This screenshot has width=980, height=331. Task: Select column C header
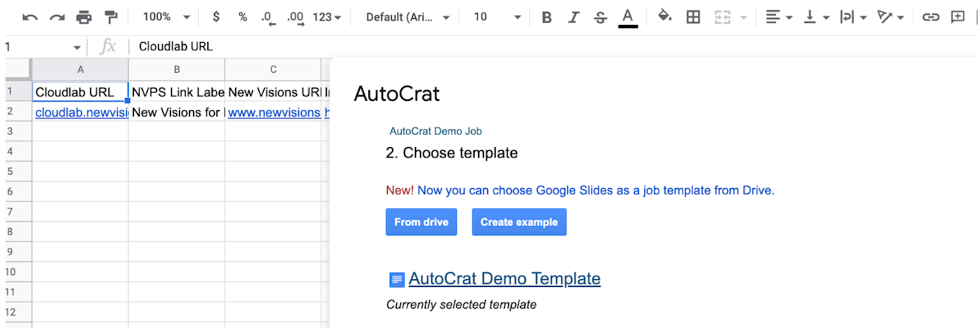pyautogui.click(x=273, y=69)
